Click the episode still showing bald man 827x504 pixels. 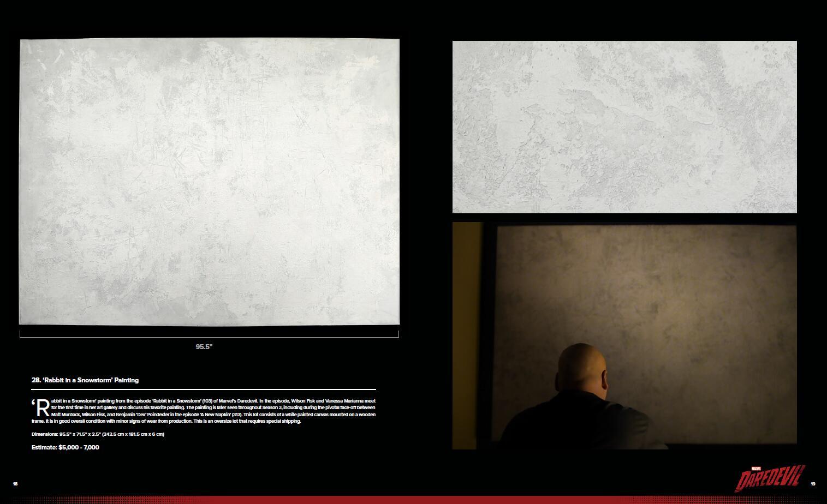click(624, 335)
